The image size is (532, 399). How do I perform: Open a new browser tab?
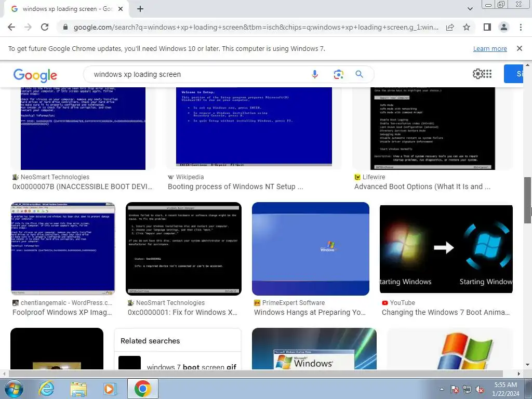[x=140, y=9]
